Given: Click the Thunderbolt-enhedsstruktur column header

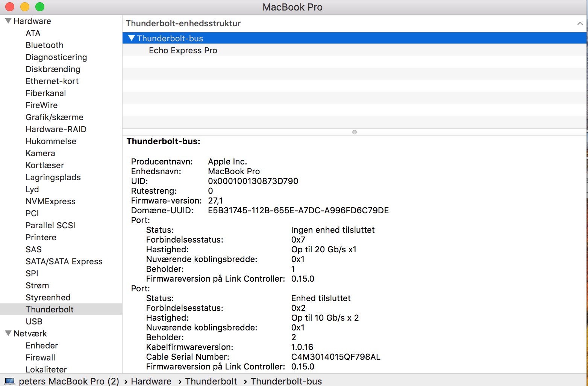Looking at the screenshot, I should tap(183, 23).
